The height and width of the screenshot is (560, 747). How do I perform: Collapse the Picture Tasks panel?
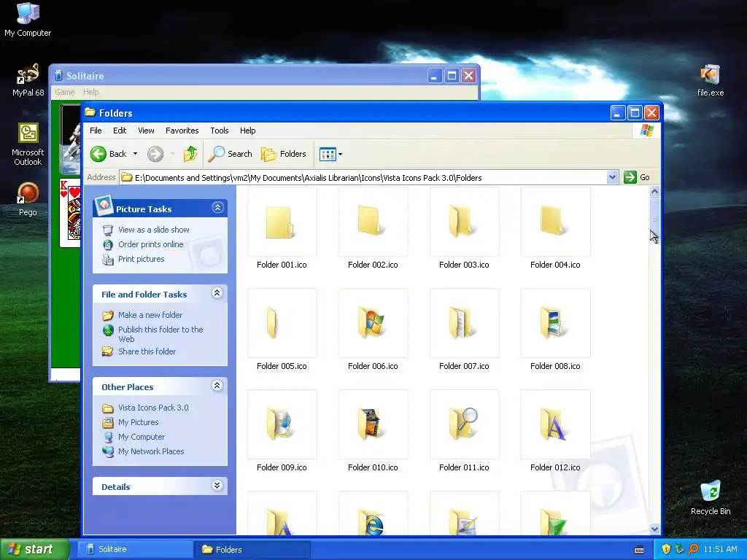click(217, 208)
